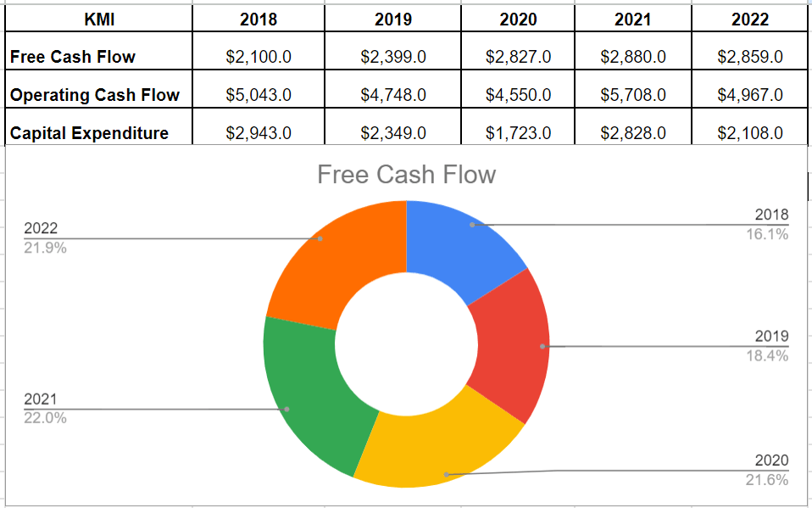Click the 2018 chart data label
812x508 pixels.
(771, 214)
